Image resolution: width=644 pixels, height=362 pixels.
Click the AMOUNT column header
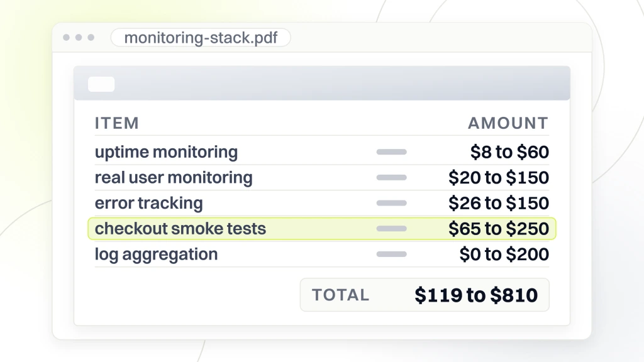click(508, 123)
